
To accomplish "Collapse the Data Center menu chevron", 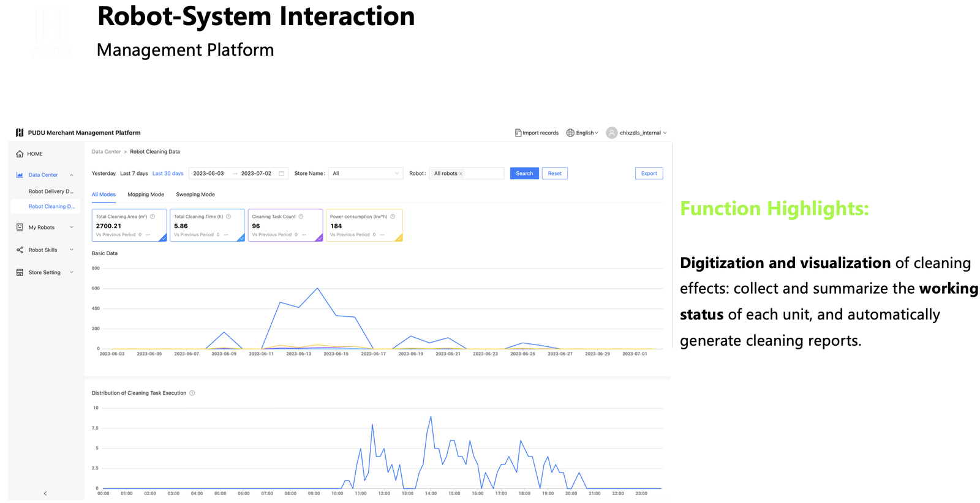I will [x=72, y=175].
